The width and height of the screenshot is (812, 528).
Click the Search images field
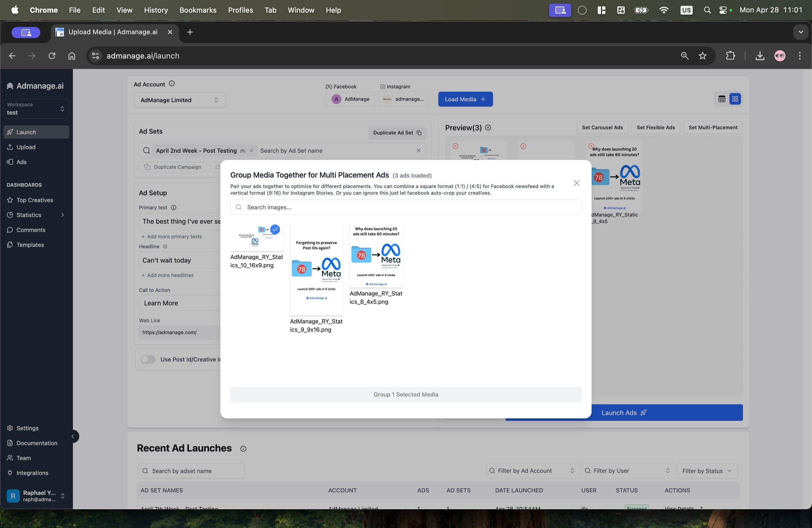click(405, 207)
